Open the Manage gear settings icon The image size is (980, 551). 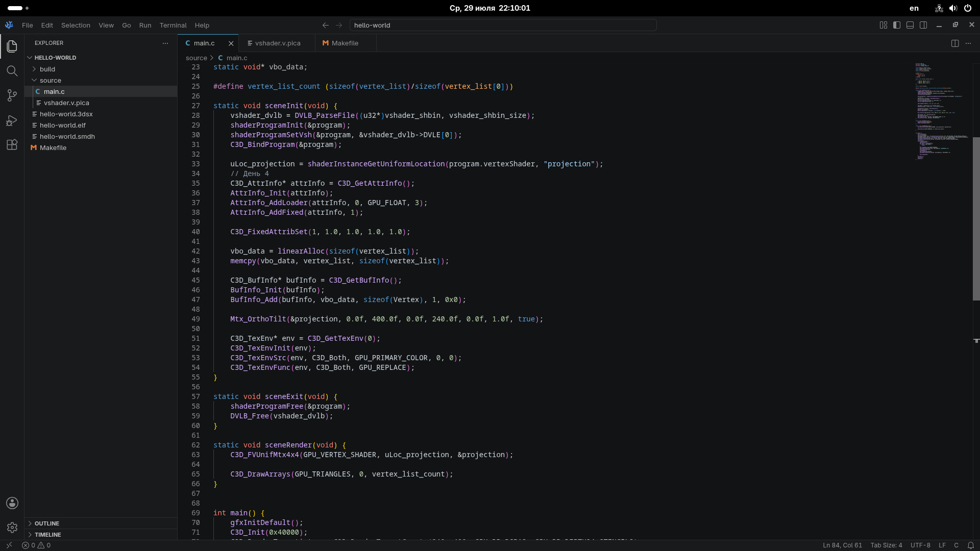[12, 528]
